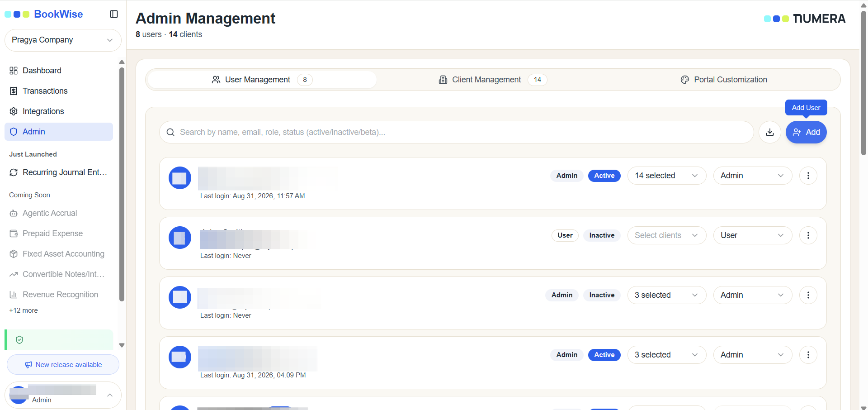Expand the user profile menu chevron
This screenshot has width=868, height=410.
click(110, 395)
